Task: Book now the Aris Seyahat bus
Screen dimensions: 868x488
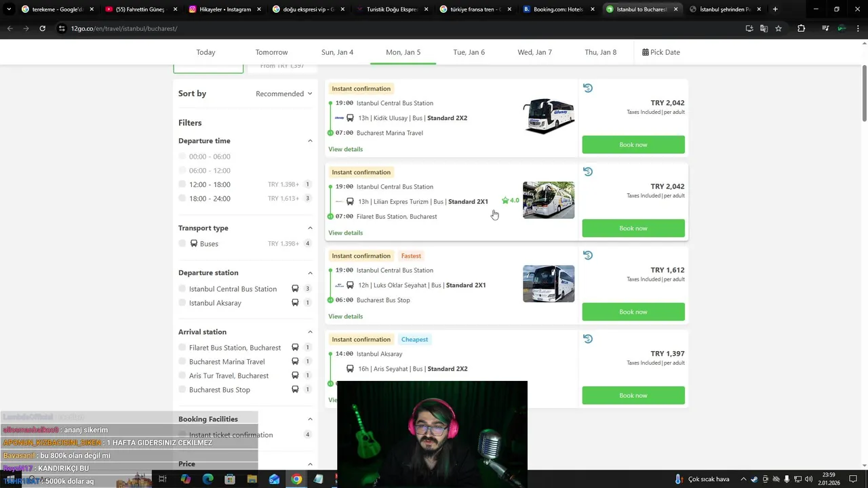Action: pos(633,395)
